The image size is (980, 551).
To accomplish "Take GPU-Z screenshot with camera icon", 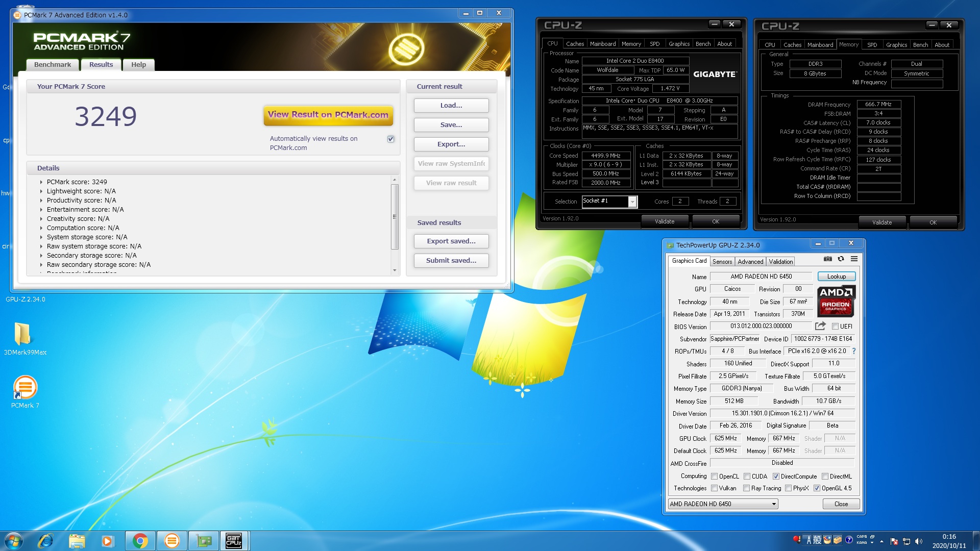I will (x=828, y=259).
